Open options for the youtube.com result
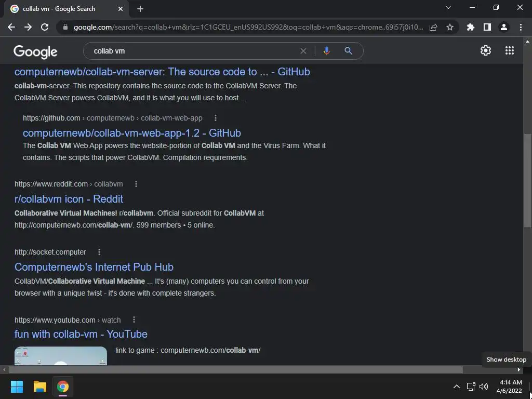This screenshot has width=532, height=399. [x=134, y=320]
